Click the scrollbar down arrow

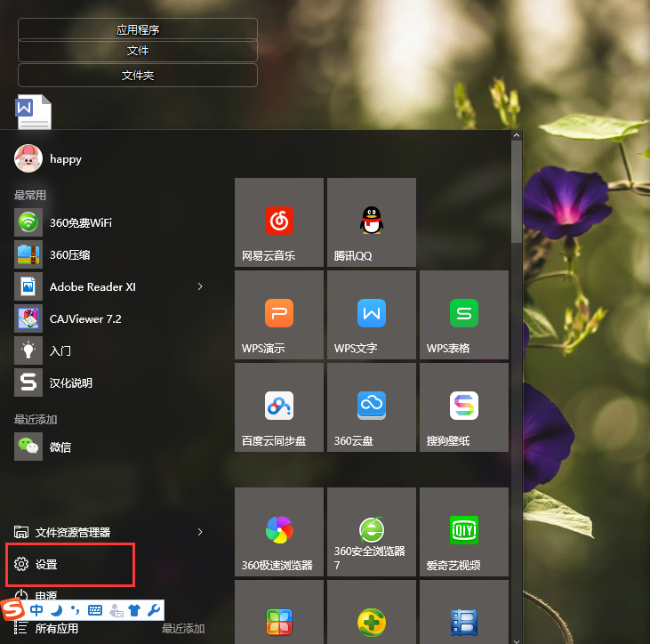point(516,640)
